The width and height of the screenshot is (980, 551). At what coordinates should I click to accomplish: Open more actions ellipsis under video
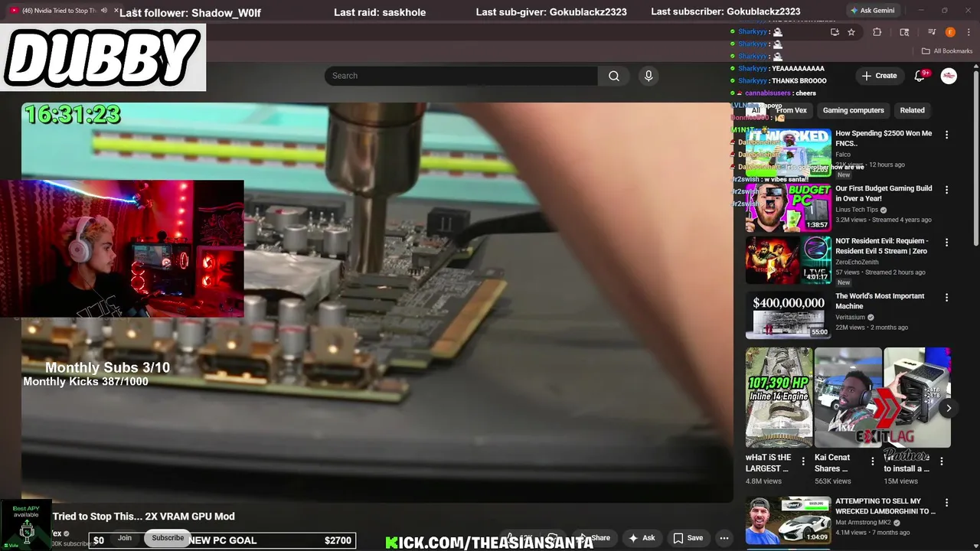pos(724,538)
